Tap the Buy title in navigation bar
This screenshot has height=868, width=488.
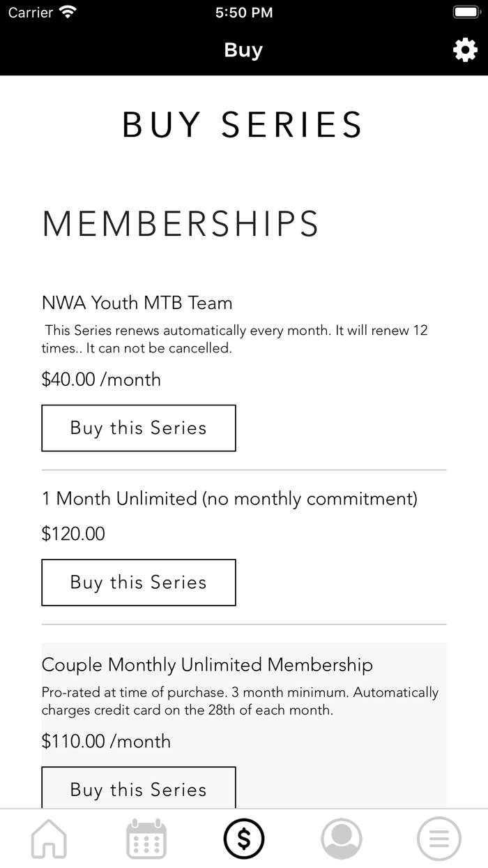(243, 50)
